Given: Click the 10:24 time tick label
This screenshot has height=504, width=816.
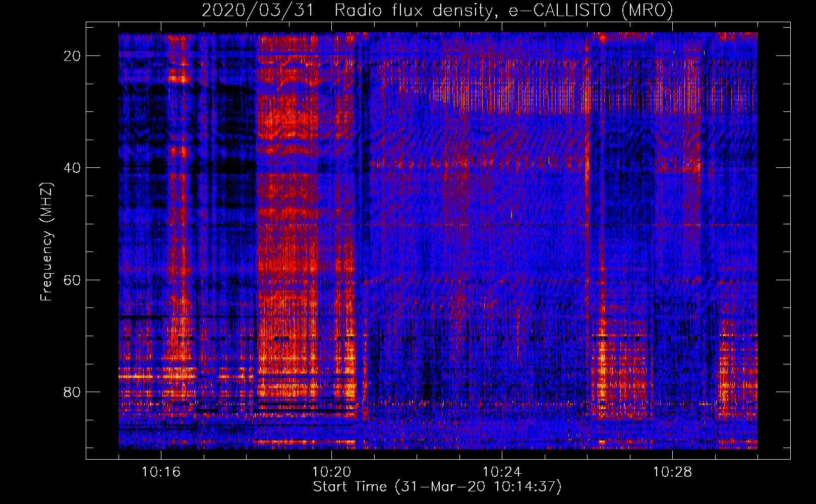Looking at the screenshot, I should [x=502, y=472].
